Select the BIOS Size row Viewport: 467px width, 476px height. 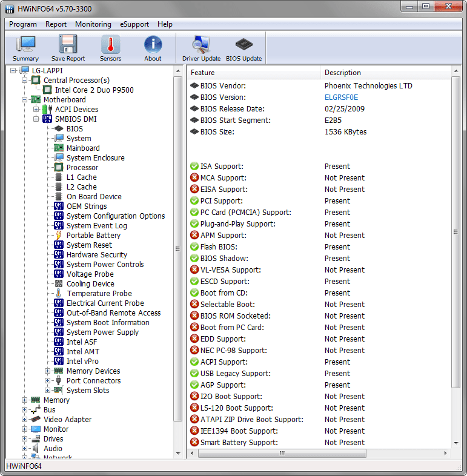tap(319, 132)
